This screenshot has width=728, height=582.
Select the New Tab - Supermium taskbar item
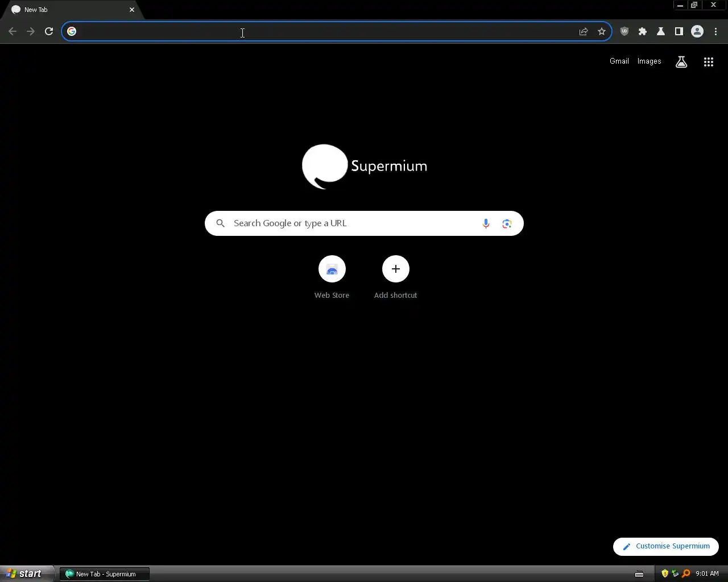pyautogui.click(x=105, y=574)
